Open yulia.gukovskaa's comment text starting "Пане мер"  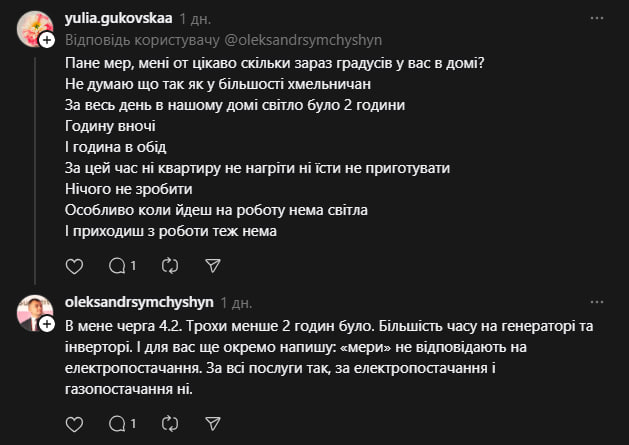click(274, 65)
